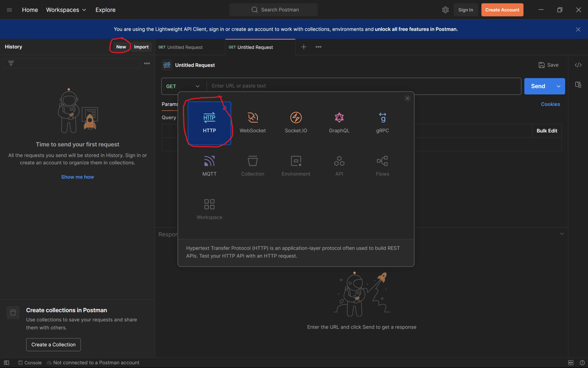
Task: Open the code snippet panel icon
Action: click(x=578, y=65)
